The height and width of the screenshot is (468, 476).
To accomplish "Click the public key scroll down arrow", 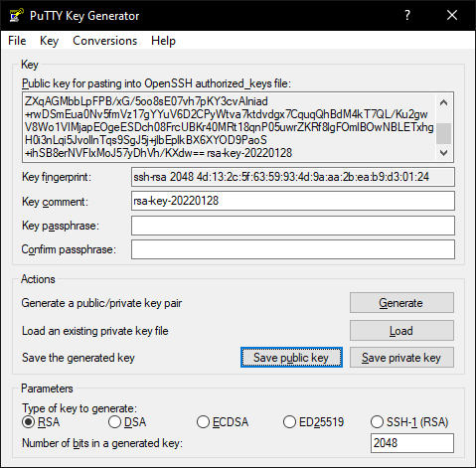I will (444, 153).
